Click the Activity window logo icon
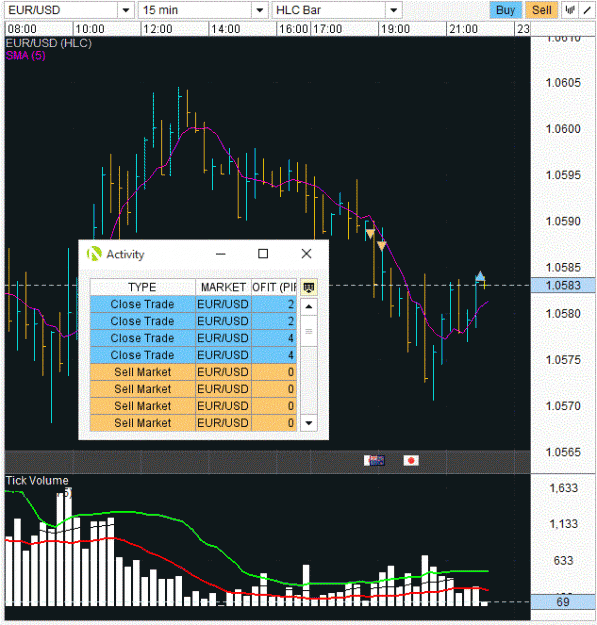597x625 pixels. click(94, 254)
